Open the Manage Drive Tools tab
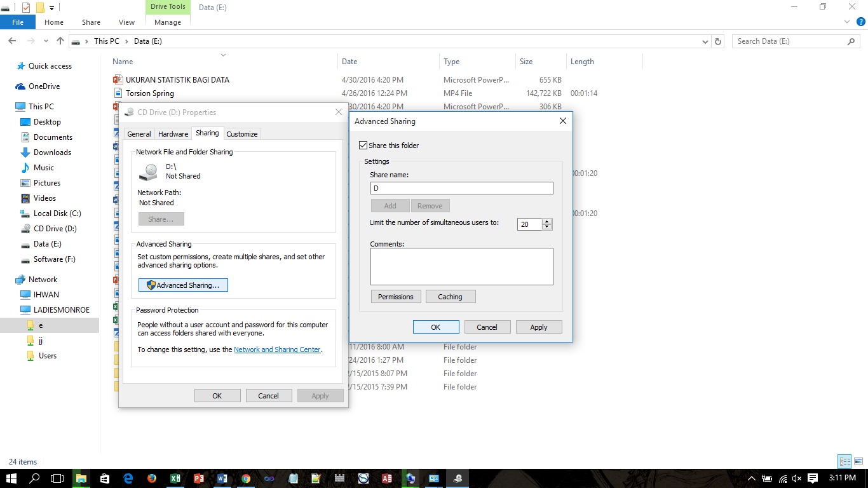This screenshot has width=868, height=488. point(168,22)
